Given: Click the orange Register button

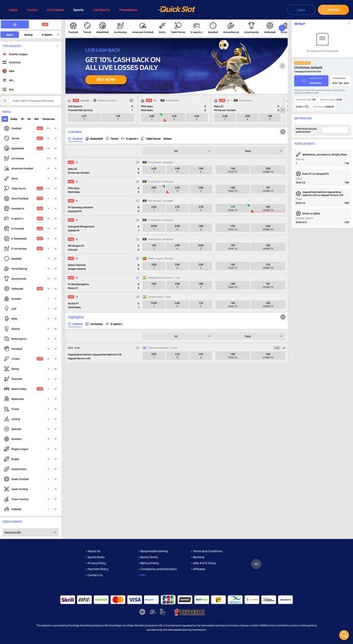Looking at the screenshot, I should tap(333, 10).
